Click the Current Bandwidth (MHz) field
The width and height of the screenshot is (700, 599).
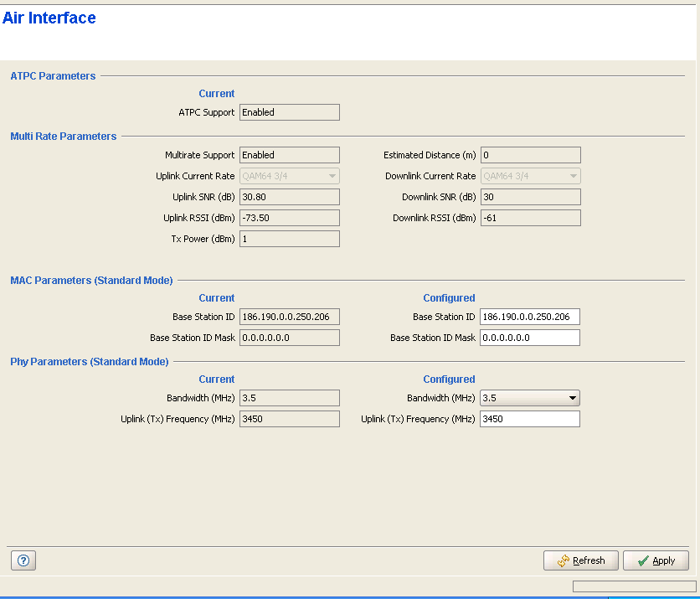tap(289, 398)
